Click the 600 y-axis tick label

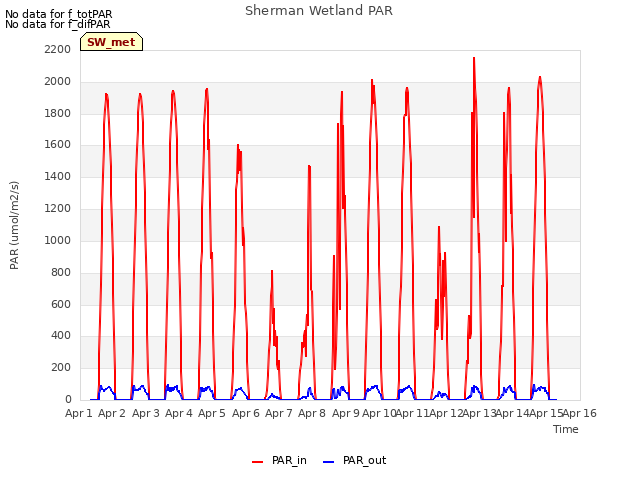[61, 304]
